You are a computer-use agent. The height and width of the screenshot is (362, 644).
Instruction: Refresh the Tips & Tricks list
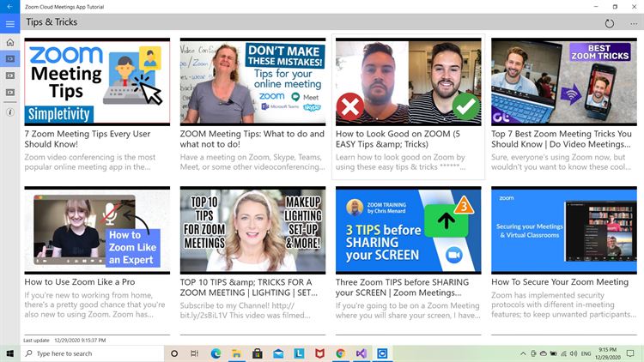pos(609,23)
